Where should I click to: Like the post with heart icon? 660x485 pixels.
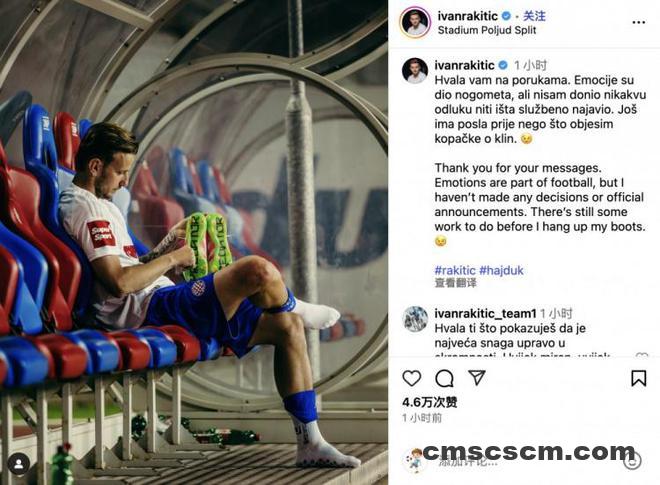point(412,378)
